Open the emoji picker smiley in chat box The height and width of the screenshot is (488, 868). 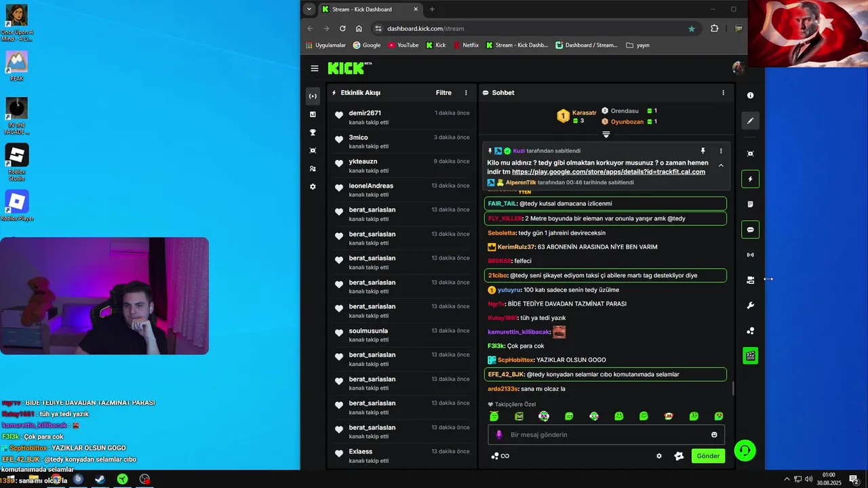(714, 434)
